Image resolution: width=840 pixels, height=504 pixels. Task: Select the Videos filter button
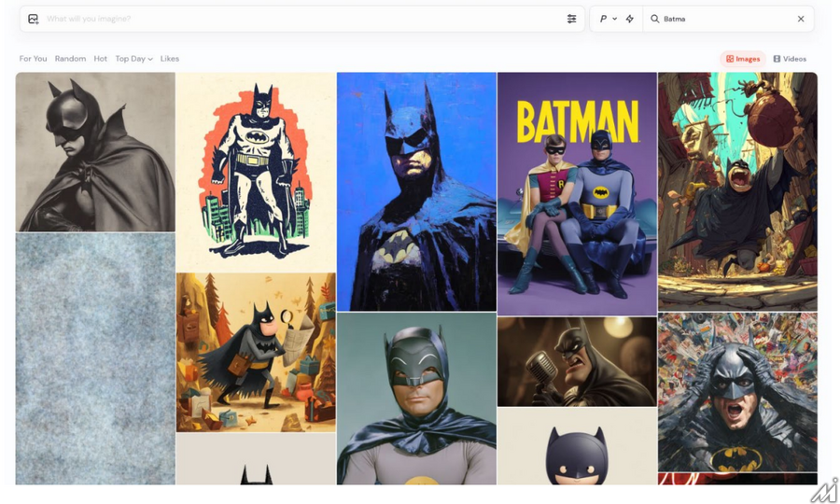click(790, 59)
